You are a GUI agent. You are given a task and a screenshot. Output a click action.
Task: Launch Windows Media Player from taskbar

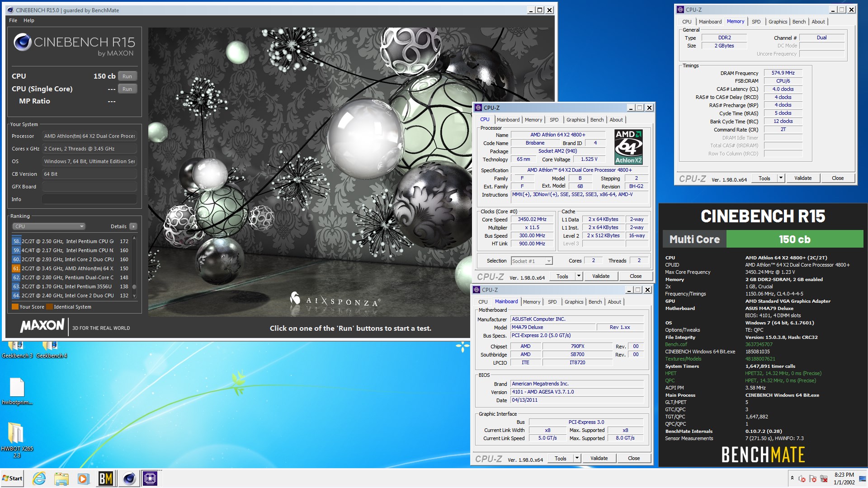click(x=83, y=479)
